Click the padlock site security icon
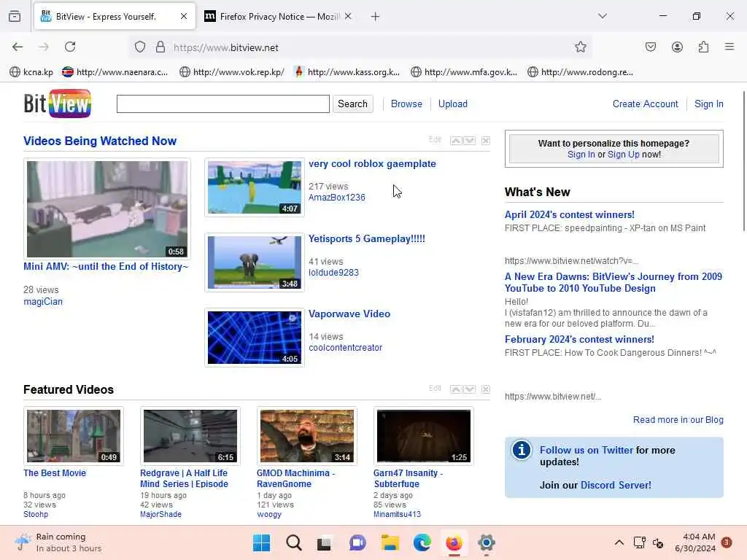The width and height of the screenshot is (747, 560). coord(160,47)
